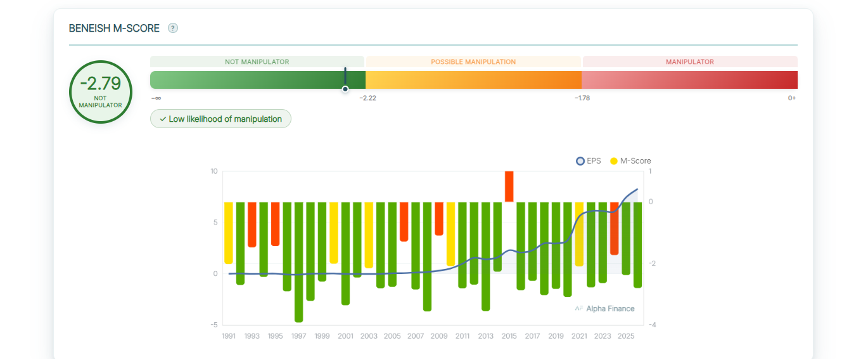This screenshot has width=868, height=359.
Task: Click the Low likelihood of manipulation badge
Action: click(x=220, y=119)
